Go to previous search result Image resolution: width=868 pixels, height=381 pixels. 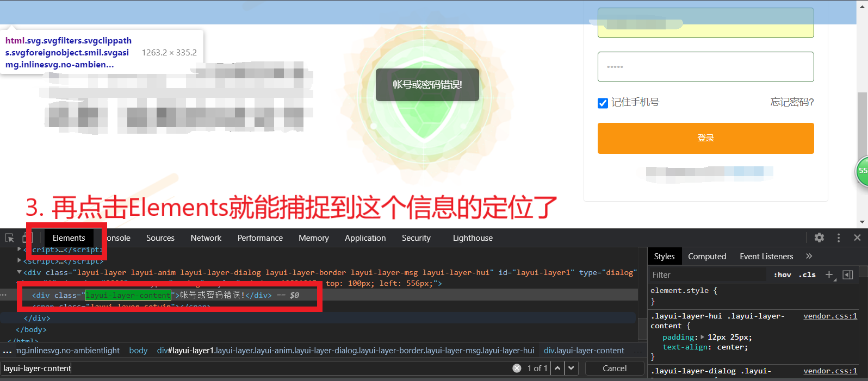557,368
